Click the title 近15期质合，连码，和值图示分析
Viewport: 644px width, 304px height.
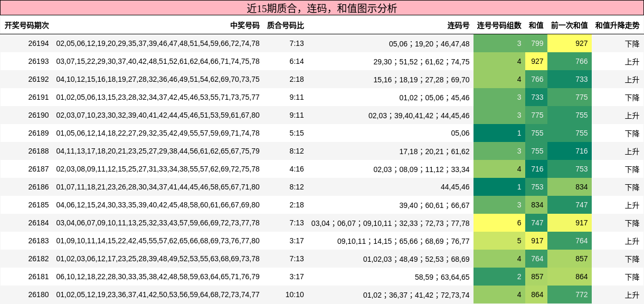tap(322, 8)
